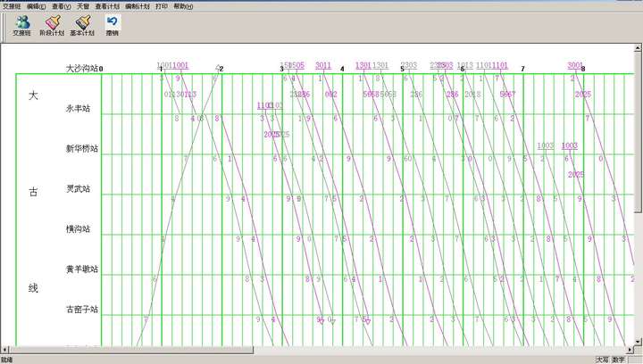Image resolution: width=643 pixels, height=364 pixels.
Task: Click purple train number 1101 label
Action: pos(500,65)
